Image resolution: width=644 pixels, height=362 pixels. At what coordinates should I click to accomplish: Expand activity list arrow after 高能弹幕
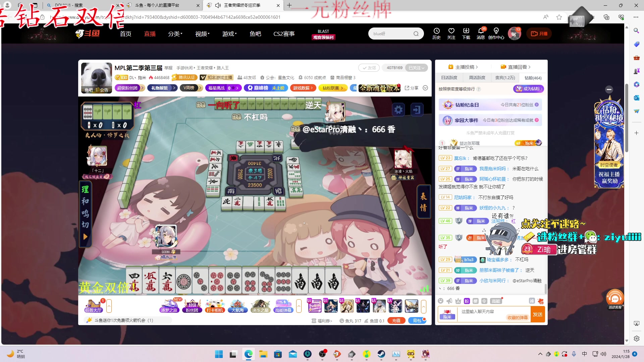click(x=299, y=306)
